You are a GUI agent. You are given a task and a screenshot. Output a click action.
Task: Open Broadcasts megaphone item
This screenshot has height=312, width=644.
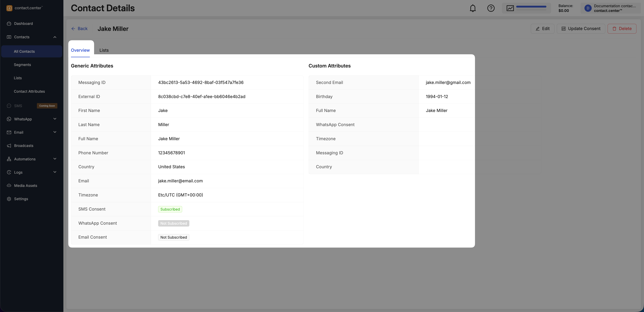[23, 146]
